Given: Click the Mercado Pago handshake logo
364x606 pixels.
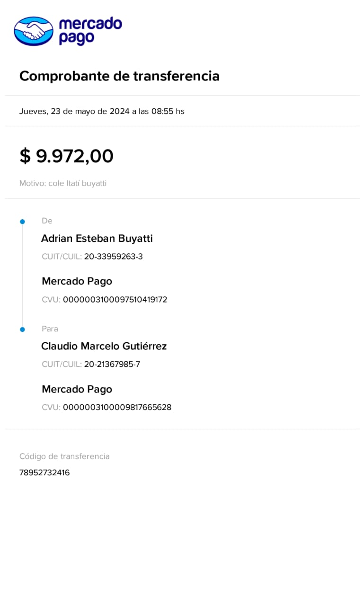Looking at the screenshot, I should [x=34, y=31].
